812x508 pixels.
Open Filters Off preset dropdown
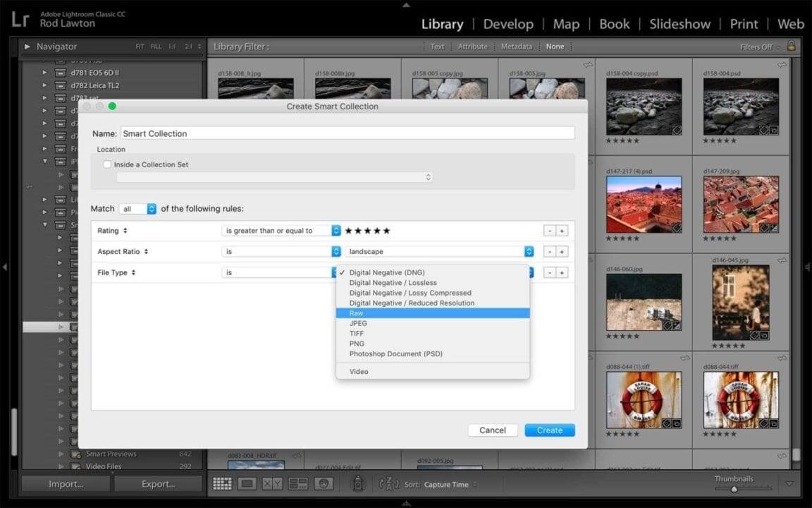pos(759,47)
